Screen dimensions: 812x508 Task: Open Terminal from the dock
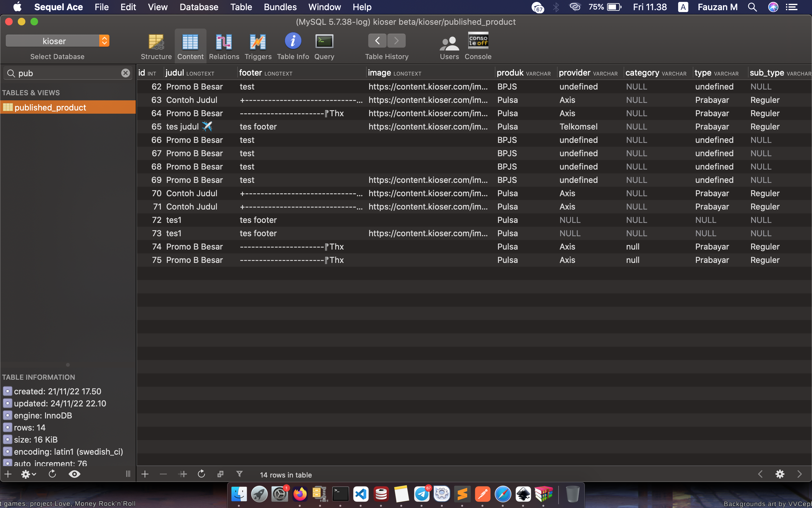point(340,494)
